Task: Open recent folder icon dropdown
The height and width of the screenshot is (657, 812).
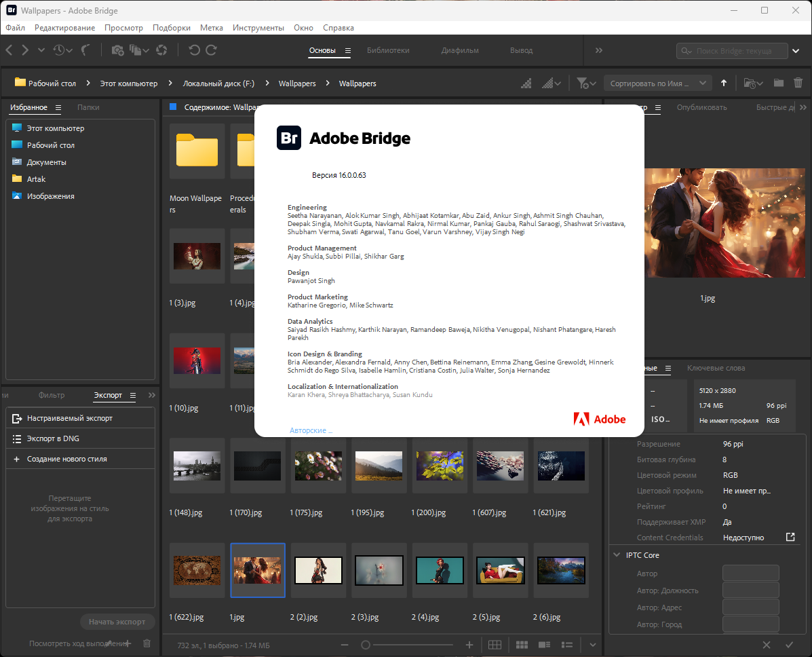Action: pos(753,83)
